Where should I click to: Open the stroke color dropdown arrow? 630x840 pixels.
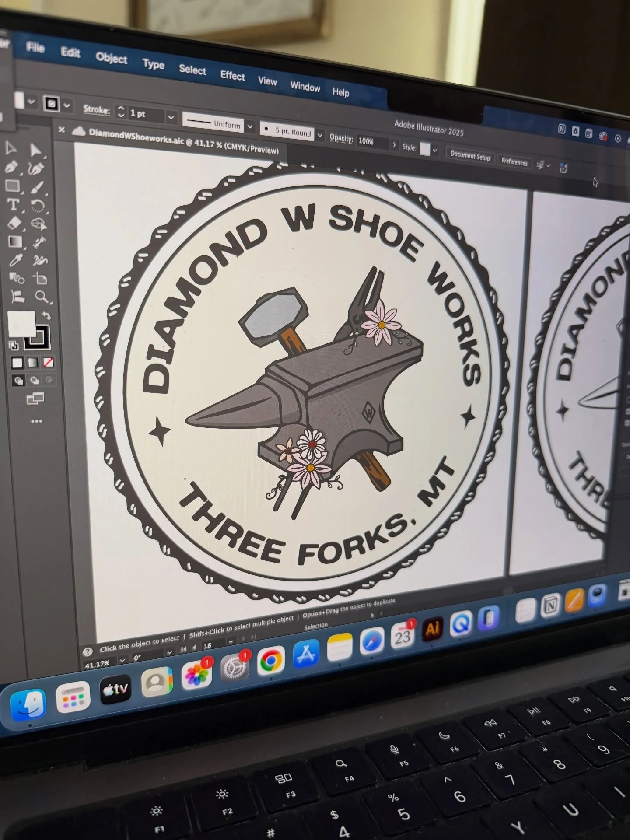[67, 105]
